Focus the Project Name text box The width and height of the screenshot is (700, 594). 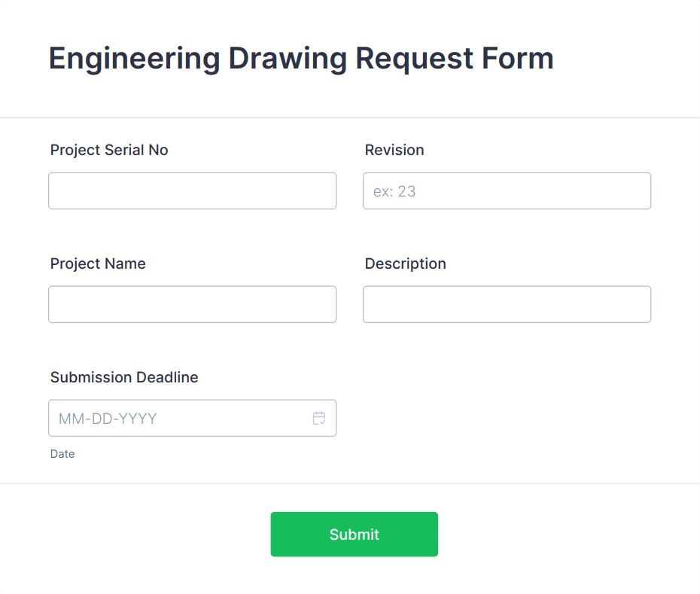click(x=192, y=304)
